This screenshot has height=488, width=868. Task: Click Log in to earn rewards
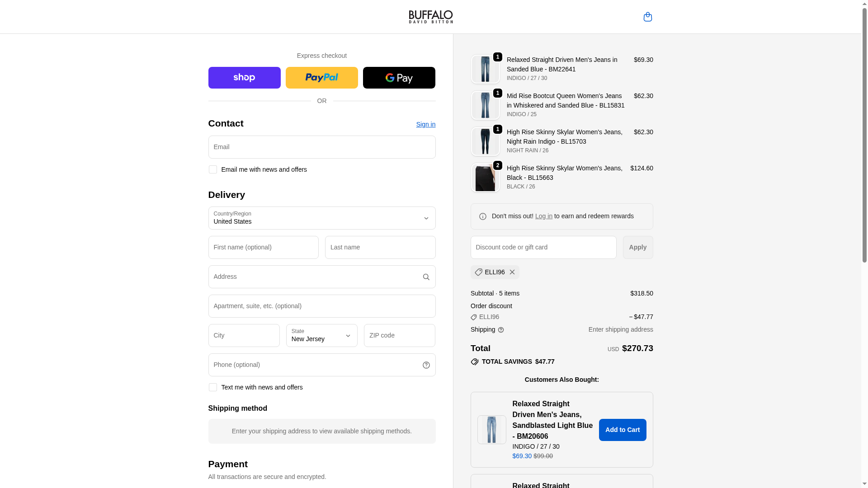(543, 216)
